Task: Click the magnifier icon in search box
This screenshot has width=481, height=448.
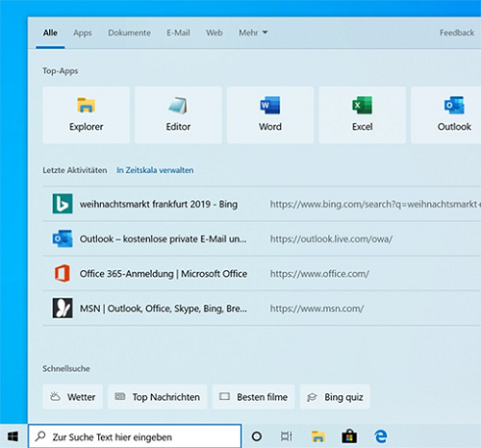Action: (40, 436)
